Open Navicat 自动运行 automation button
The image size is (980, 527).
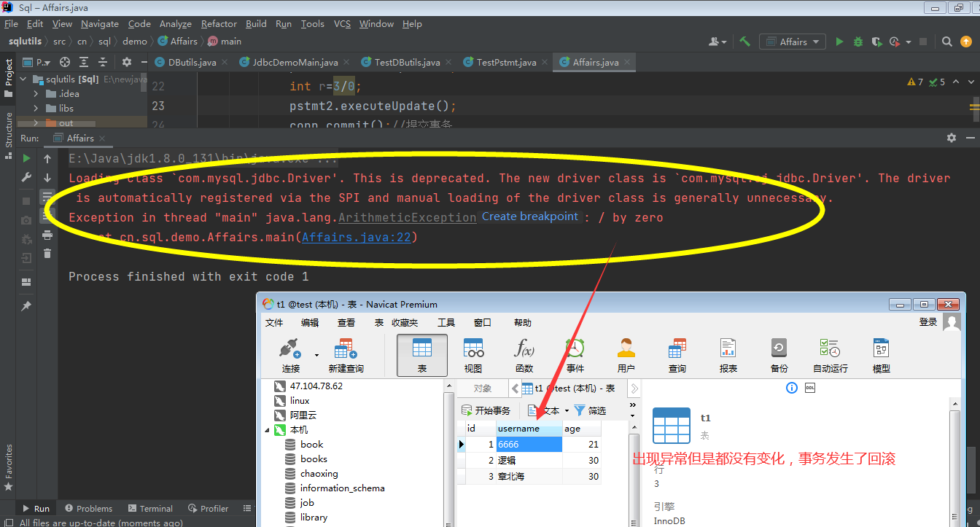[831, 355]
